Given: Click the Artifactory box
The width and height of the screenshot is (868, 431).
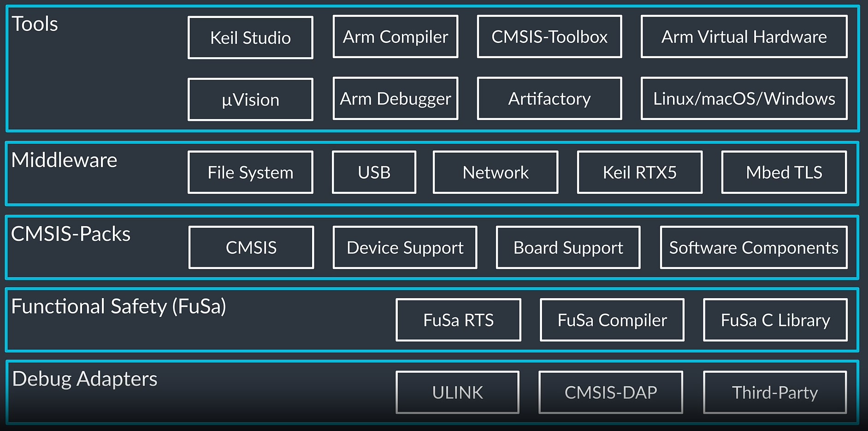Looking at the screenshot, I should click(x=549, y=98).
